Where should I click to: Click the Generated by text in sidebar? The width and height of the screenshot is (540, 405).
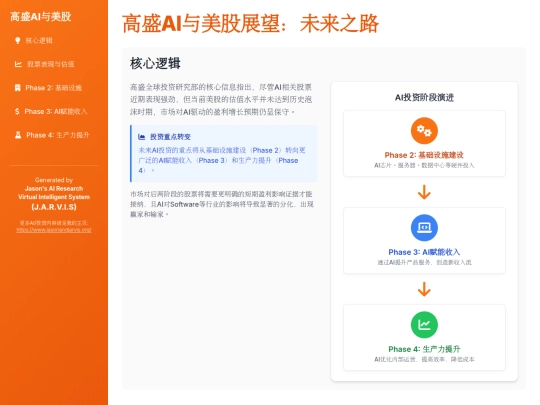(54, 180)
